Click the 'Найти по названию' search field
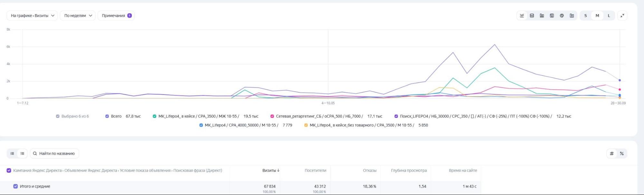644x195 pixels. [x=54, y=153]
